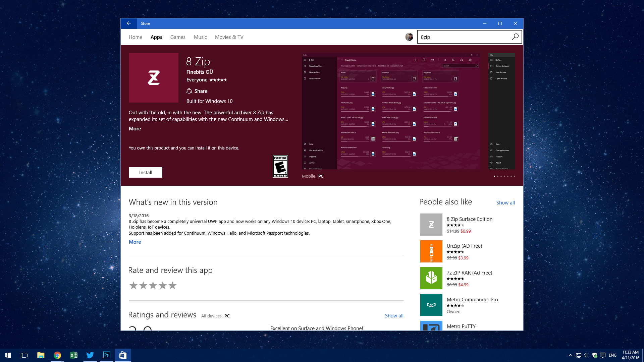Expand description with More link
This screenshot has width=644, height=362.
pyautogui.click(x=135, y=129)
